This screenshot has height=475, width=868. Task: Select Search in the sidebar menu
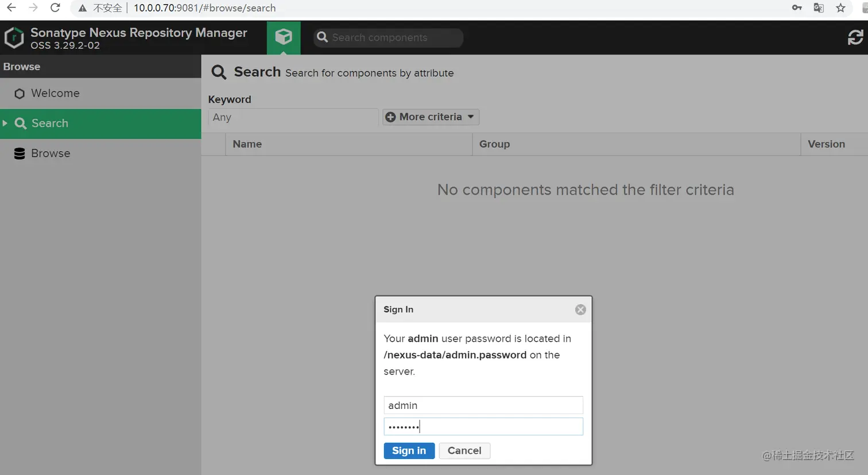point(50,123)
